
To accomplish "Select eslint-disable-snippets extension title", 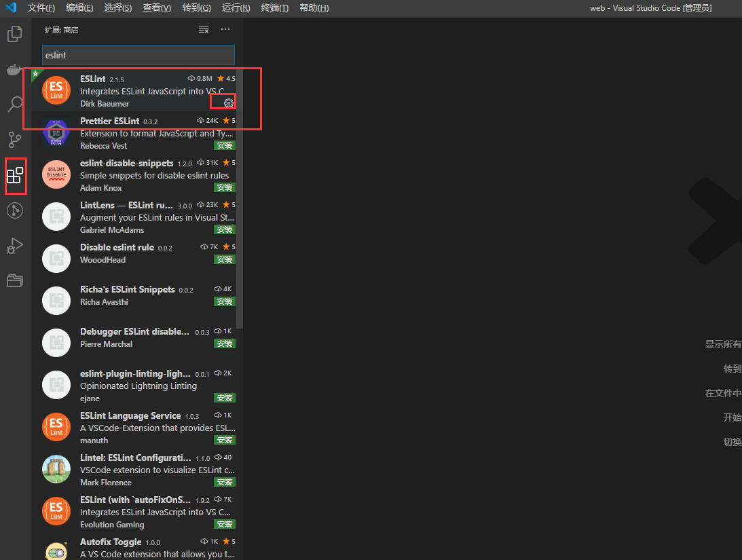I will 127,163.
